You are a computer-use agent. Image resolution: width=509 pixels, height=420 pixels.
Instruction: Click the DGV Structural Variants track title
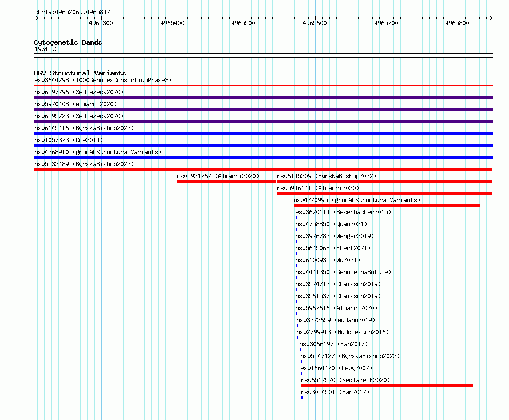80,73
